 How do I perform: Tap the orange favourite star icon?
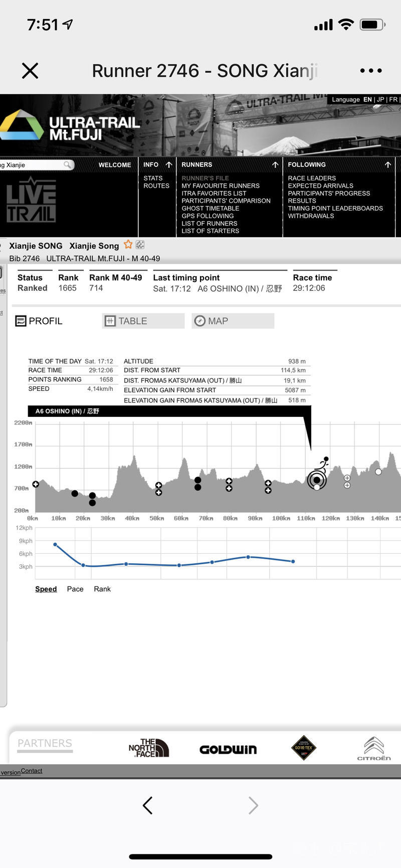pyautogui.click(x=128, y=245)
